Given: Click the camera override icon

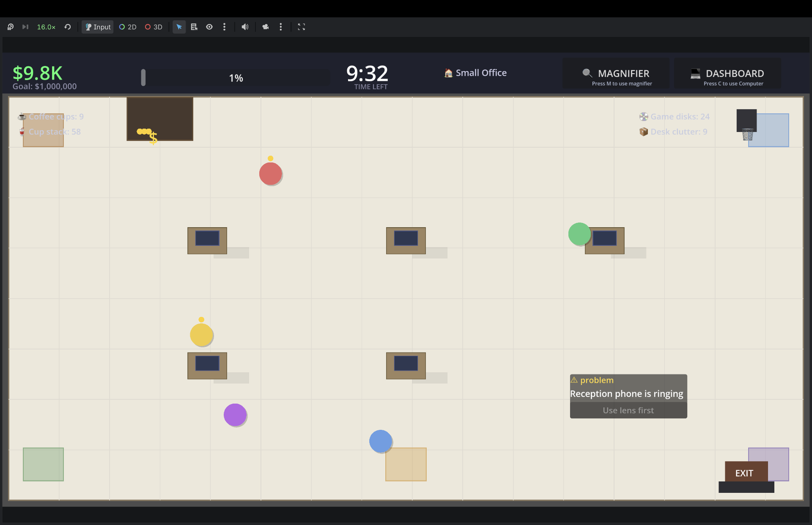Looking at the screenshot, I should (x=266, y=27).
